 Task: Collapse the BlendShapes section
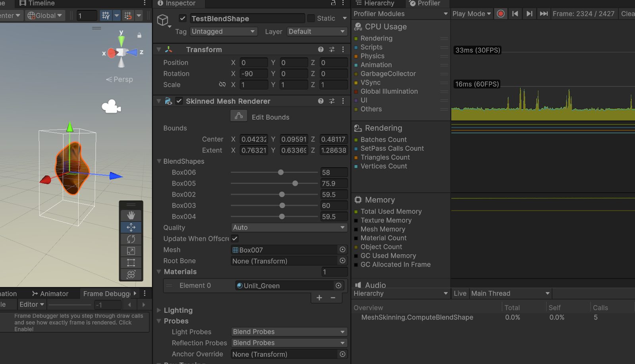[158, 161]
